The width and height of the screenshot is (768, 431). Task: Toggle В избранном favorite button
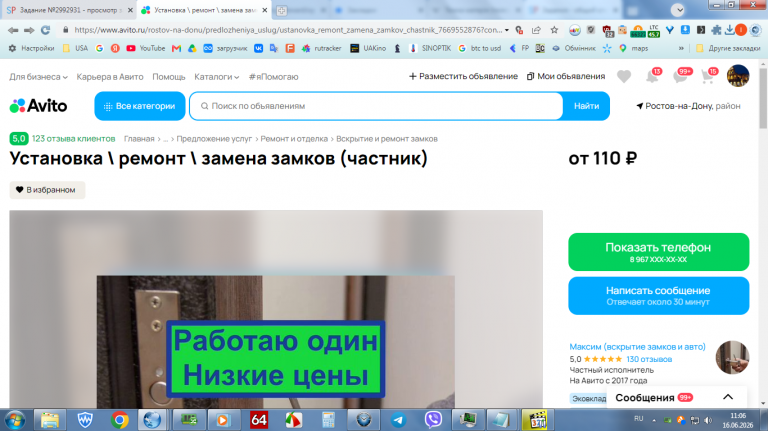(x=47, y=190)
